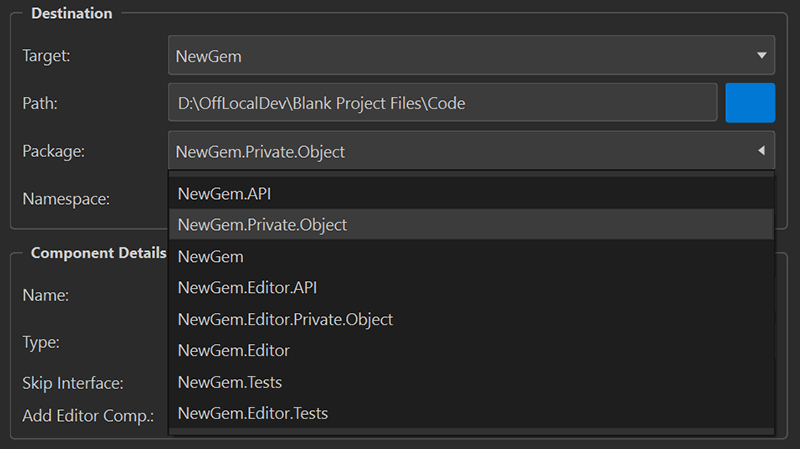Viewport: 800px width, 449px height.
Task: Click the blue browse button beside Path
Action: click(750, 103)
